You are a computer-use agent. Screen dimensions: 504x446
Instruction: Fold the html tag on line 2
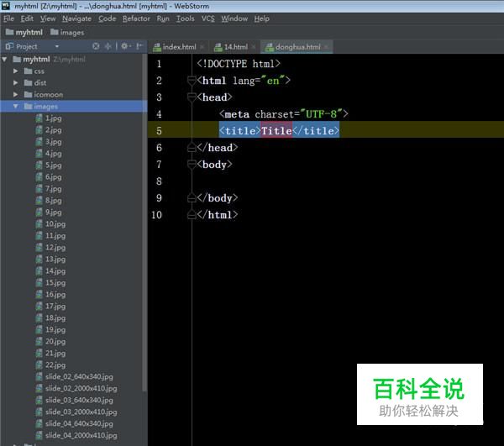pos(192,80)
